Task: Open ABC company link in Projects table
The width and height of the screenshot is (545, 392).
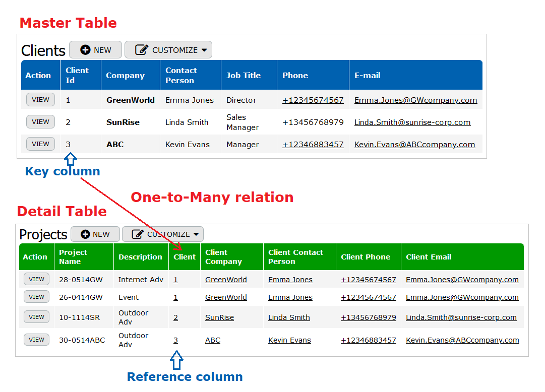Action: pyautogui.click(x=213, y=340)
